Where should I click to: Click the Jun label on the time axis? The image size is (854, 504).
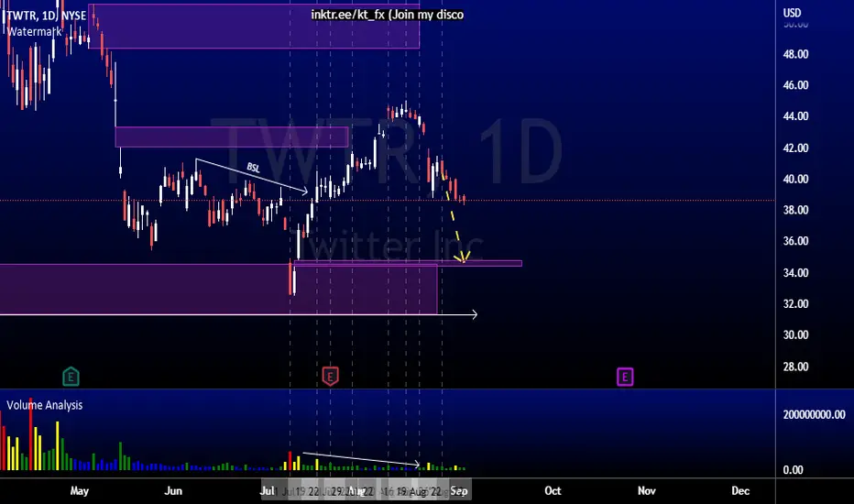click(x=173, y=490)
